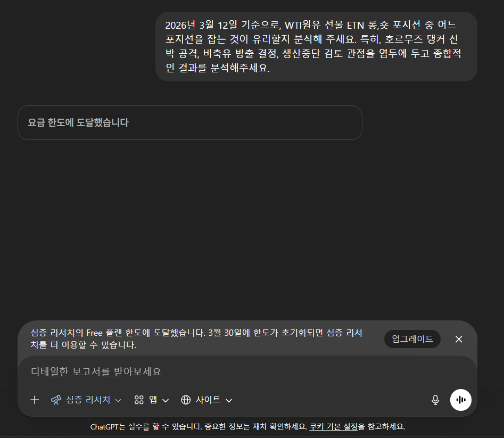This screenshot has width=504, height=438.
Task: Expand the 심층 리서치 dropdown chevron
Action: pos(118,400)
